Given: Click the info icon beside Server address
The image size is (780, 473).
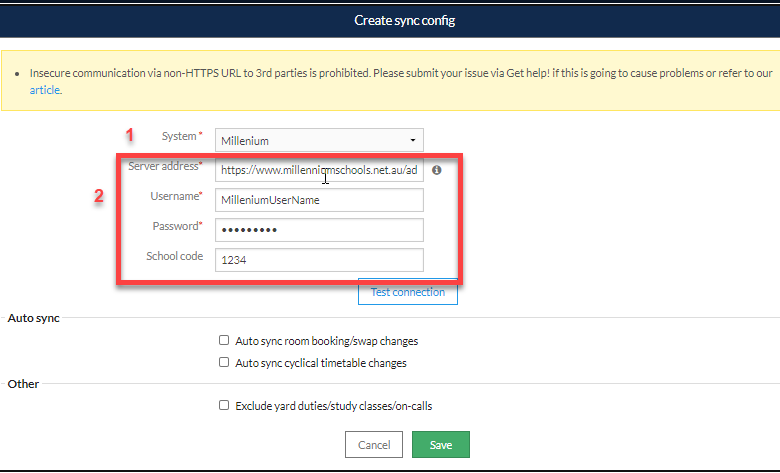Looking at the screenshot, I should [436, 170].
